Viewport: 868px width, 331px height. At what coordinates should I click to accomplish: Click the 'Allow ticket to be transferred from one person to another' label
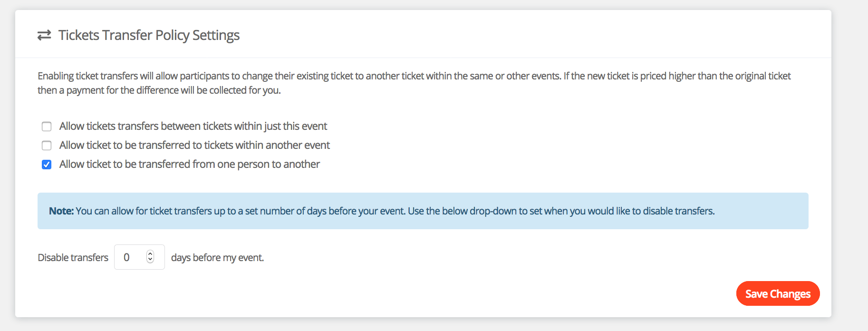pos(189,164)
